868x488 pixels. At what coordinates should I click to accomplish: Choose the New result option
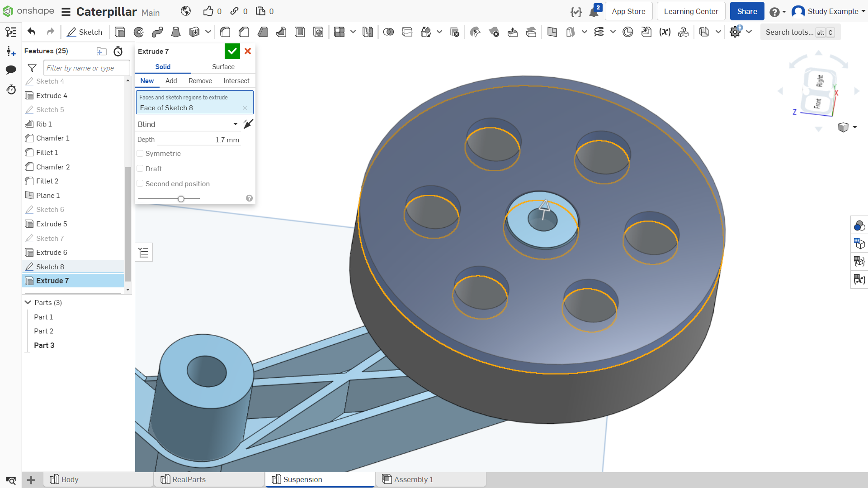pos(147,81)
